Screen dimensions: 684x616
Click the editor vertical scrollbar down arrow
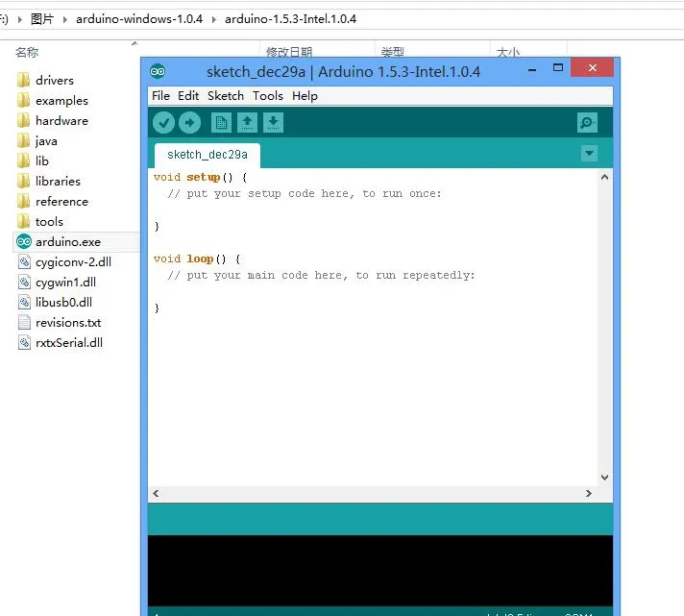coord(605,477)
